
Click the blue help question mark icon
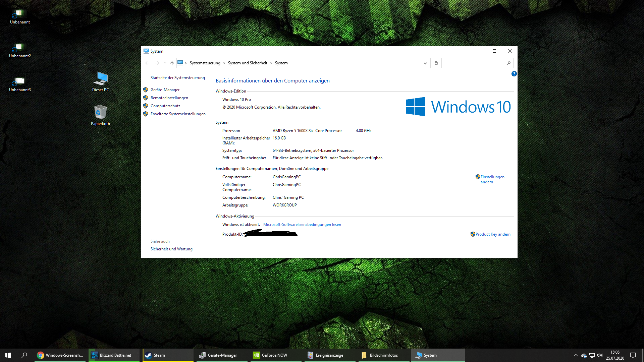coord(514,74)
